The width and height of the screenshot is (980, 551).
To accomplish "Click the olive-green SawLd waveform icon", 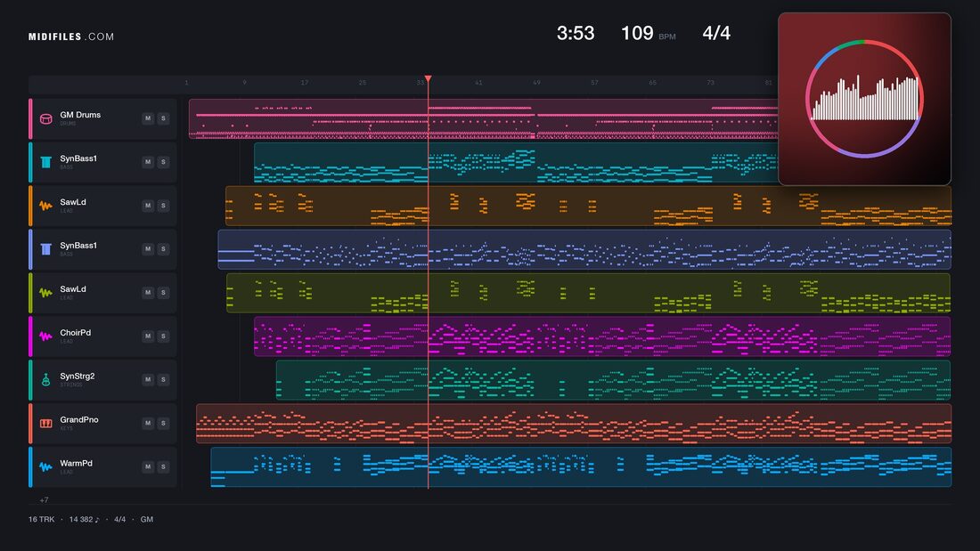I will [x=45, y=292].
